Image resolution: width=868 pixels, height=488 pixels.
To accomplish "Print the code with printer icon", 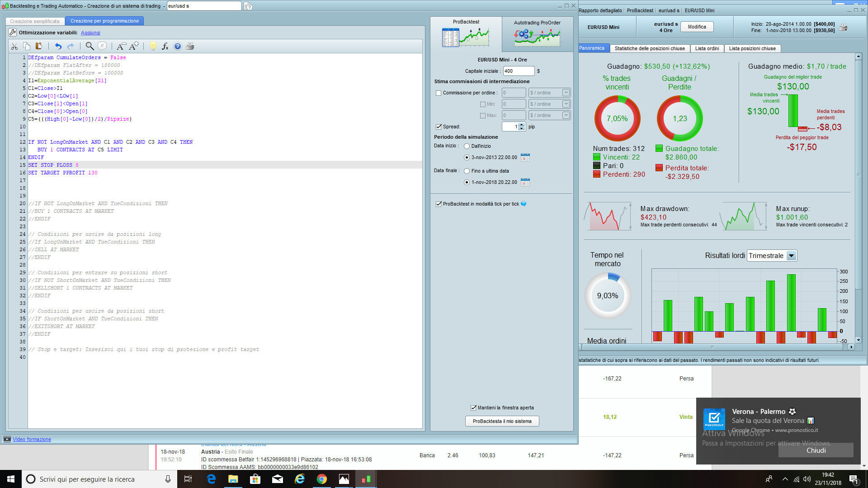I will point(190,46).
